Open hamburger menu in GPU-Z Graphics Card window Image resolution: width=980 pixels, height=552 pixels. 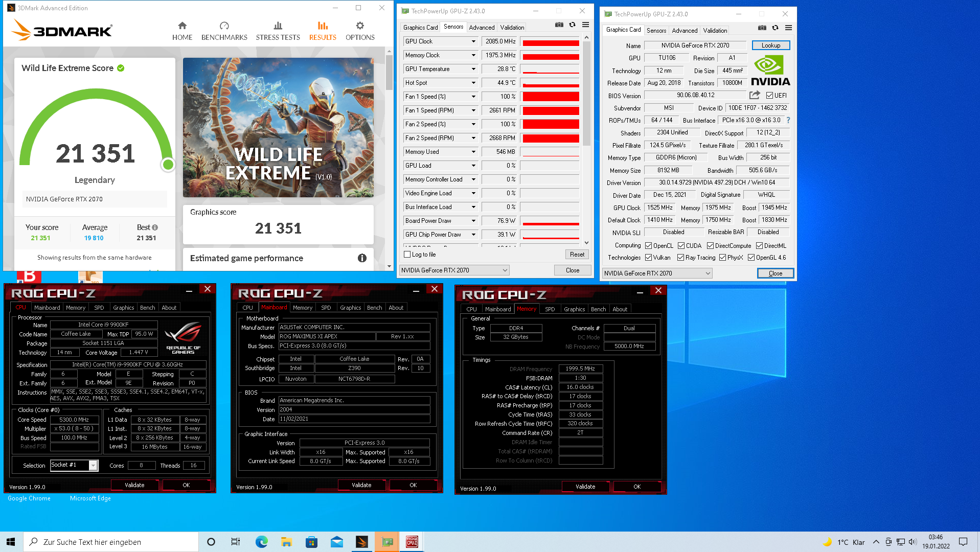(x=788, y=28)
